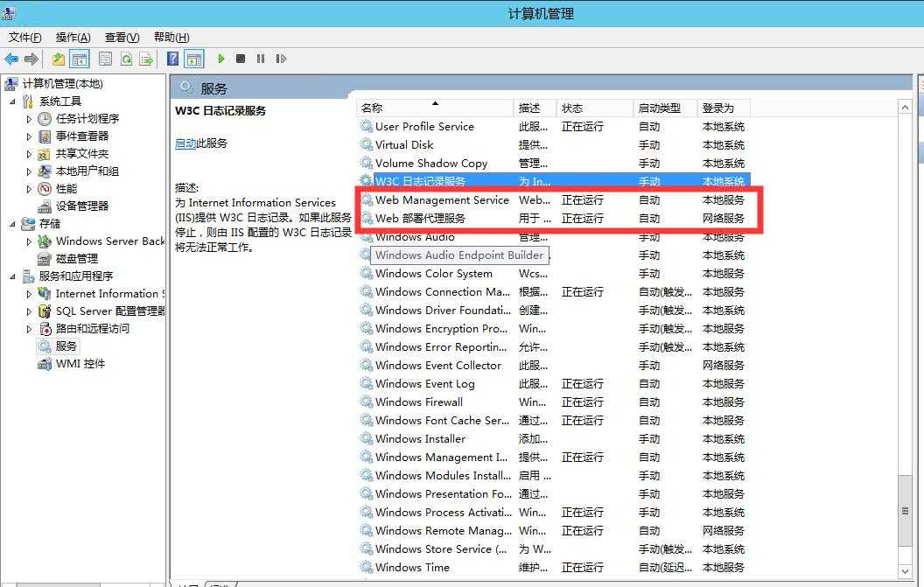
Task: Expand the 事件查看器 node
Action: [x=29, y=136]
